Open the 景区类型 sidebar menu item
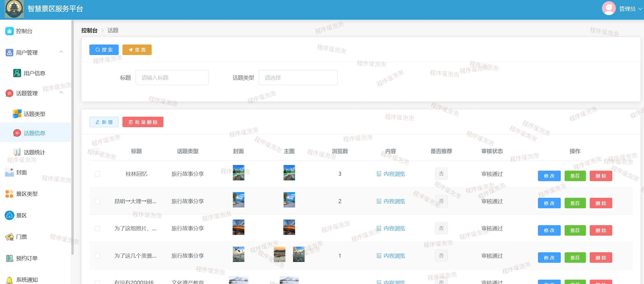The height and width of the screenshot is (284, 644). (27, 194)
